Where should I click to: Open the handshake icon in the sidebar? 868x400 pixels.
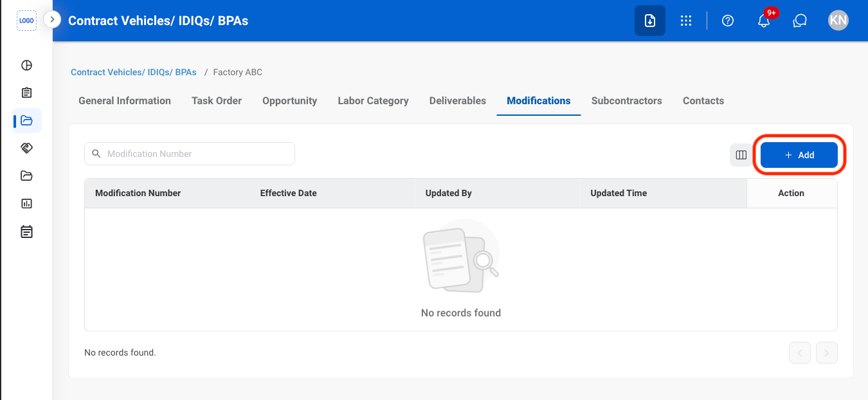(x=26, y=148)
